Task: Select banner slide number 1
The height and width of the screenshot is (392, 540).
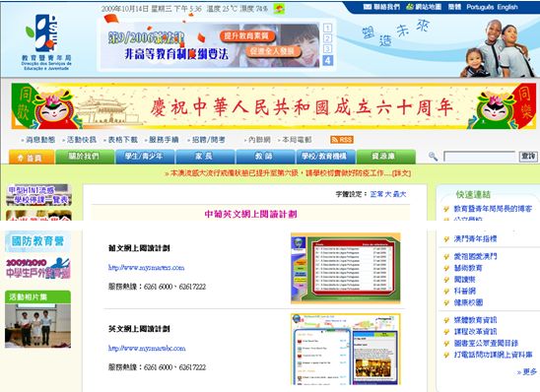Action: [x=327, y=29]
